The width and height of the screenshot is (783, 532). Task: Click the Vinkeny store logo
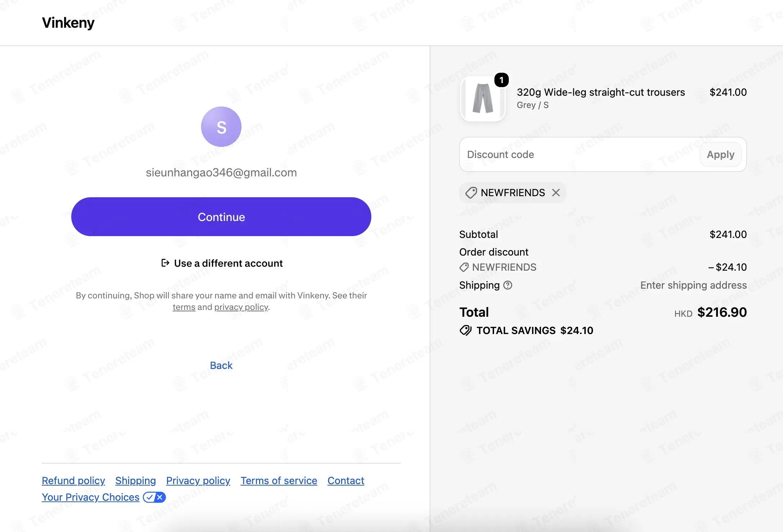point(68,23)
